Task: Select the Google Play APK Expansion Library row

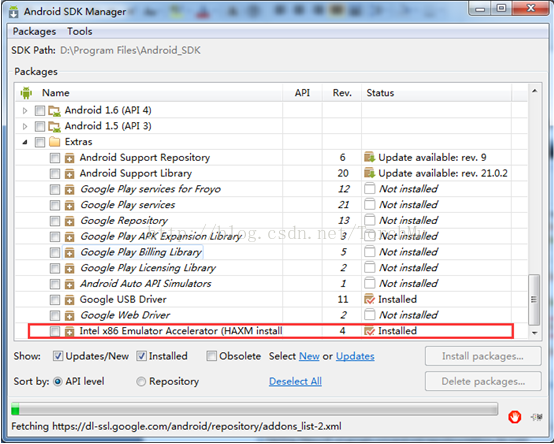Action: point(271,236)
